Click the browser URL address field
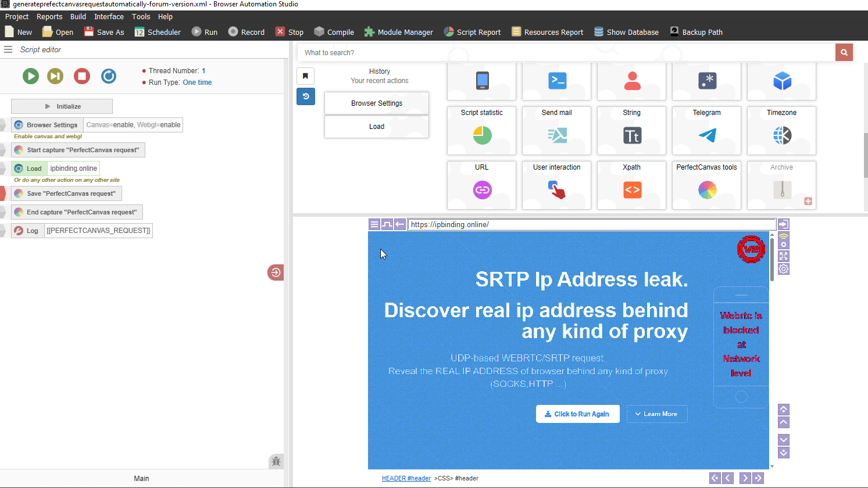The width and height of the screenshot is (868, 488). (x=591, y=224)
